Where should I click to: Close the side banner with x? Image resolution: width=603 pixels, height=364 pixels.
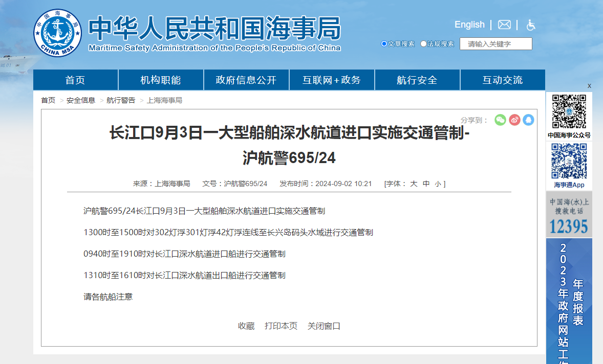[589, 86]
